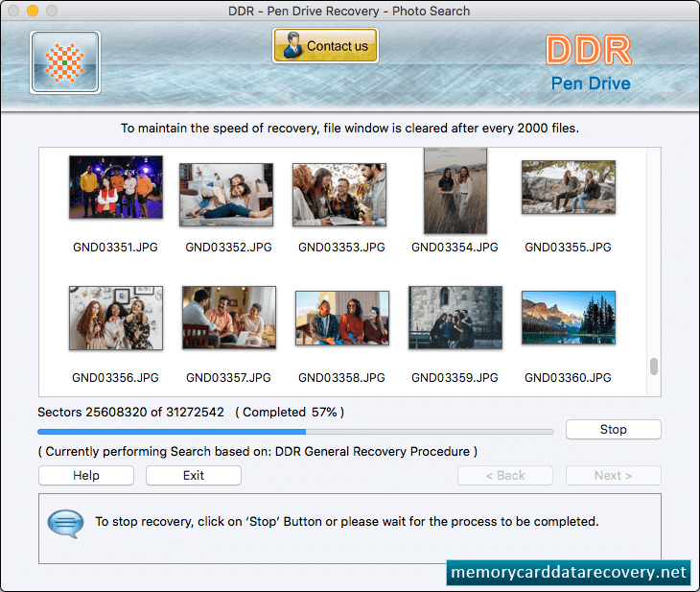Select thumbnail of GND03358.JPG

pos(342,318)
